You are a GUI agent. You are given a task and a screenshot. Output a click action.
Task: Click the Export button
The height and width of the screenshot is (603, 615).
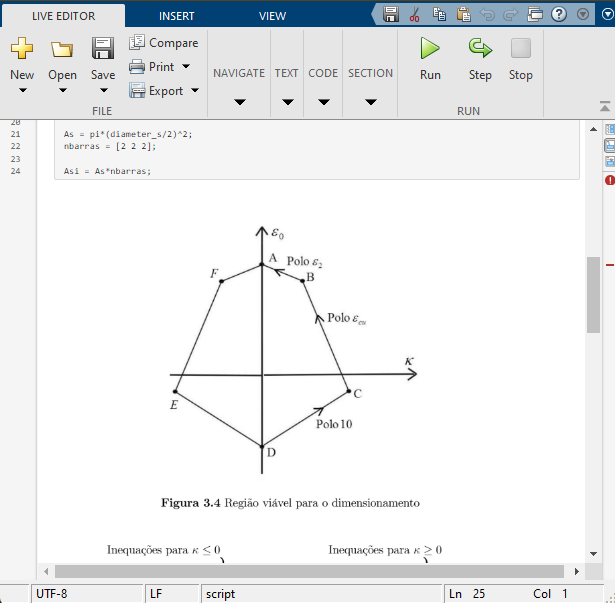coord(156,91)
